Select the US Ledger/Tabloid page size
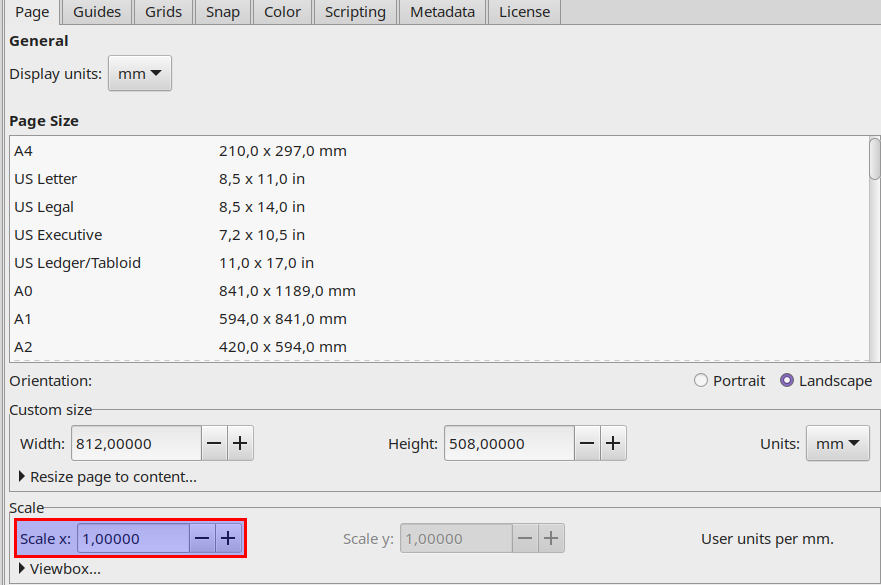The image size is (881, 585). pos(439,263)
